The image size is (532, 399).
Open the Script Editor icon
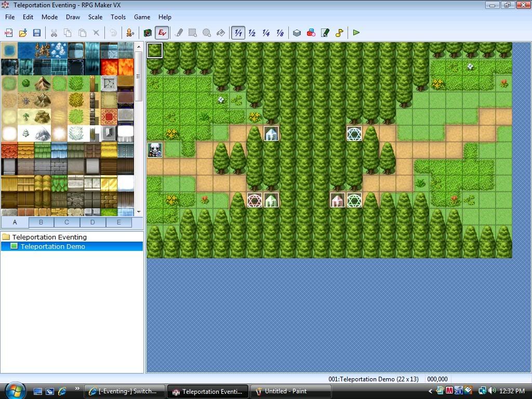pos(325,33)
